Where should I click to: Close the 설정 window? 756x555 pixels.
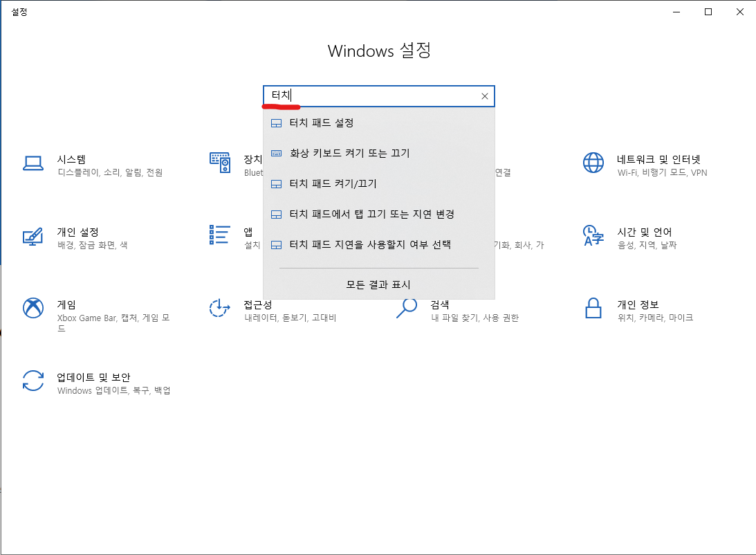pos(739,12)
